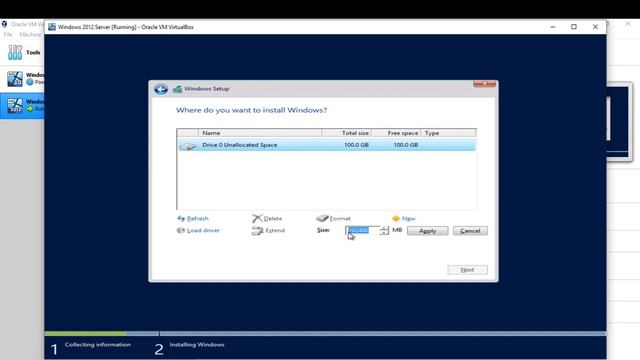Screen dimensions: 640x360
Task: Close the Windows Setup dialog
Action: [484, 84]
